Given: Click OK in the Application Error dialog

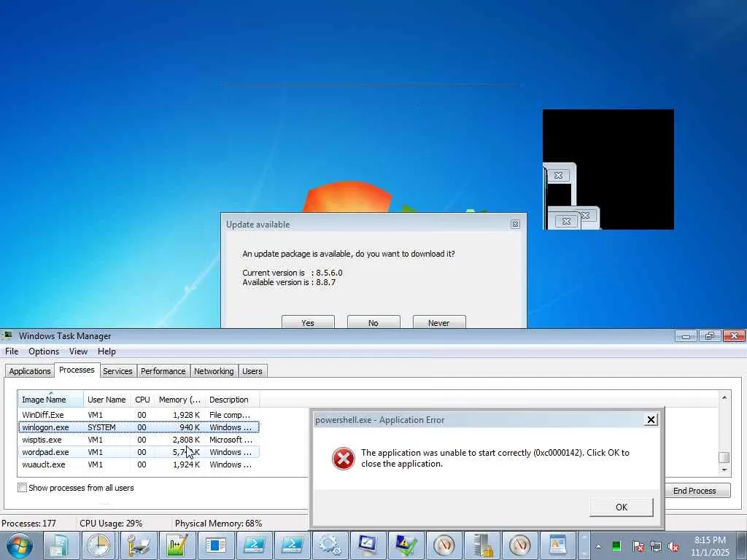Looking at the screenshot, I should click(x=622, y=507).
